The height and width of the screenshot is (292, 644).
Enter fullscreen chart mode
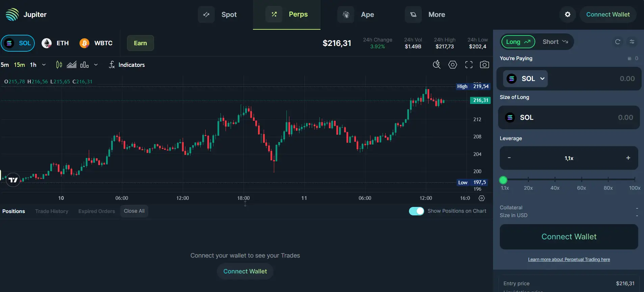(469, 65)
